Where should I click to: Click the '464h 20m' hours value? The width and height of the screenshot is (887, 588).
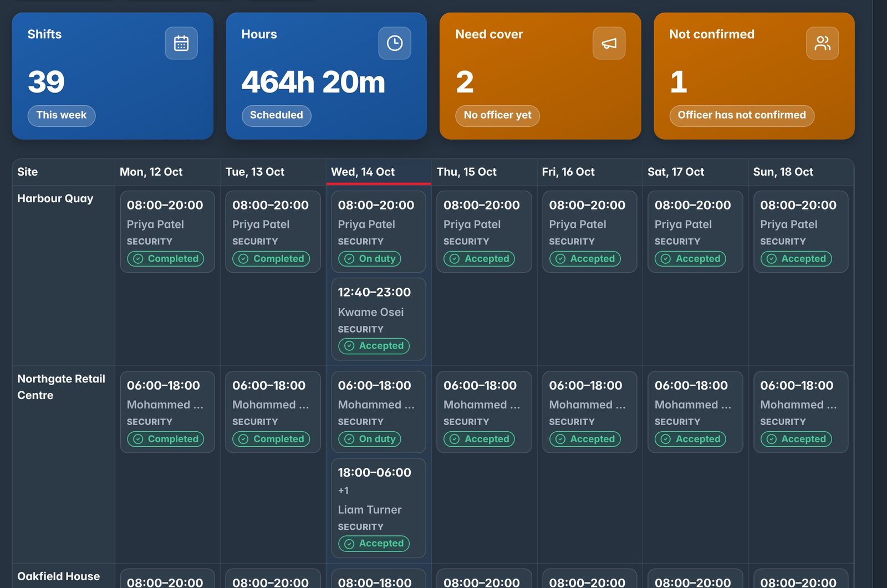point(313,82)
